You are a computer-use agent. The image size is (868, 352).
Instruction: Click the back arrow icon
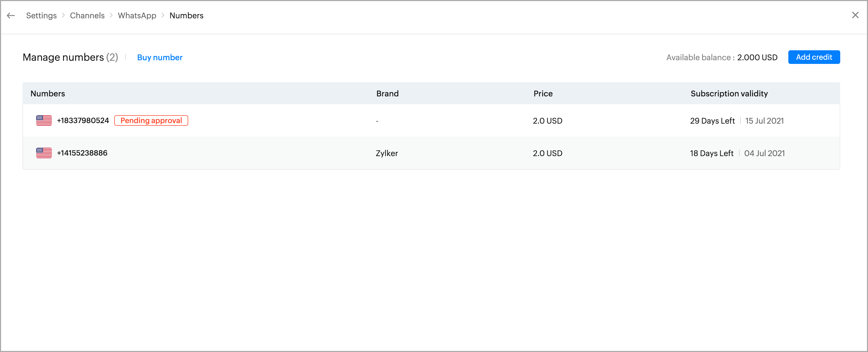click(11, 15)
